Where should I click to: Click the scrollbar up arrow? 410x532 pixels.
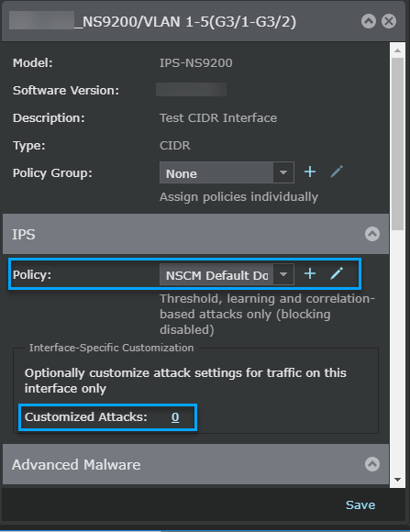397,50
